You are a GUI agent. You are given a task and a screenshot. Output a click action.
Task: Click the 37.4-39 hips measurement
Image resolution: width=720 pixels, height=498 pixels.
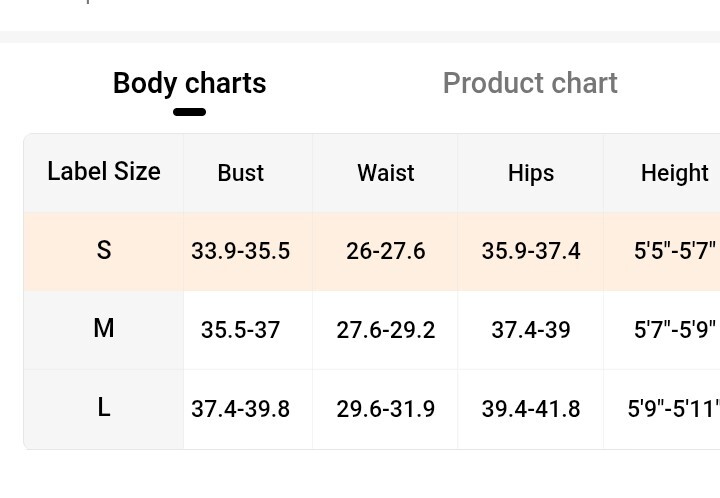tap(531, 329)
